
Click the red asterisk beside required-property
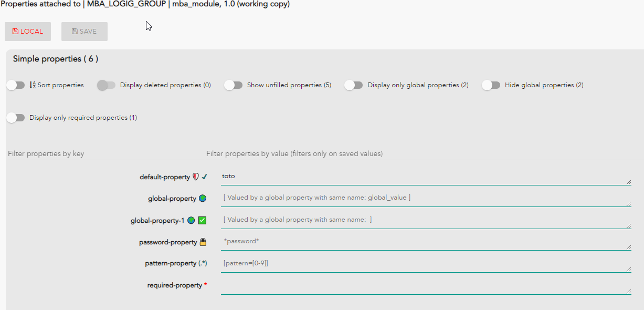tap(205, 285)
